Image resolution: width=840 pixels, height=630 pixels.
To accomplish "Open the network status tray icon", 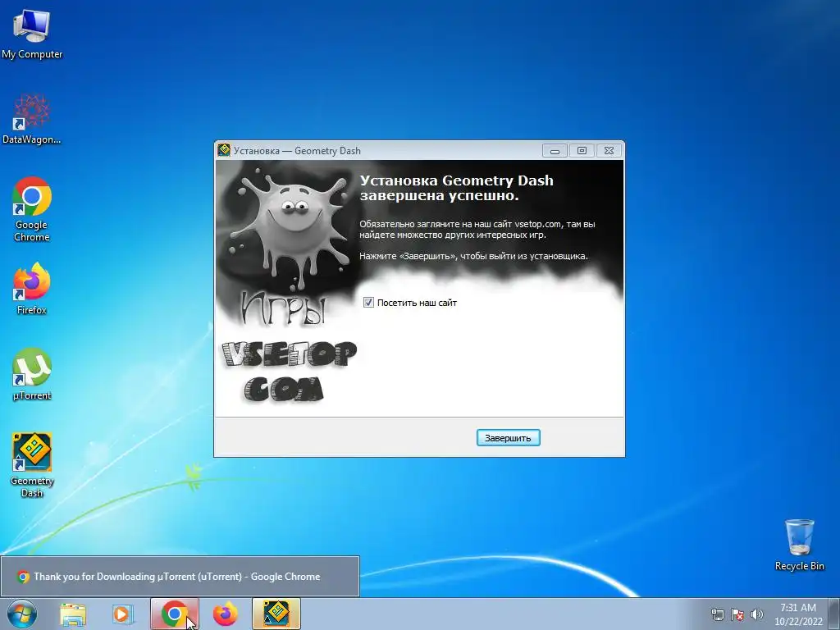I will coord(717,614).
